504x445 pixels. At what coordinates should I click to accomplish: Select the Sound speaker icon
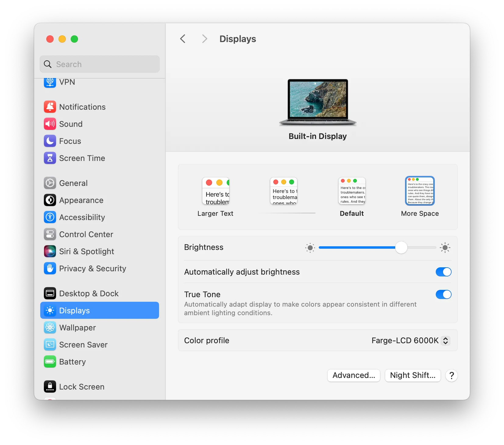click(x=50, y=124)
